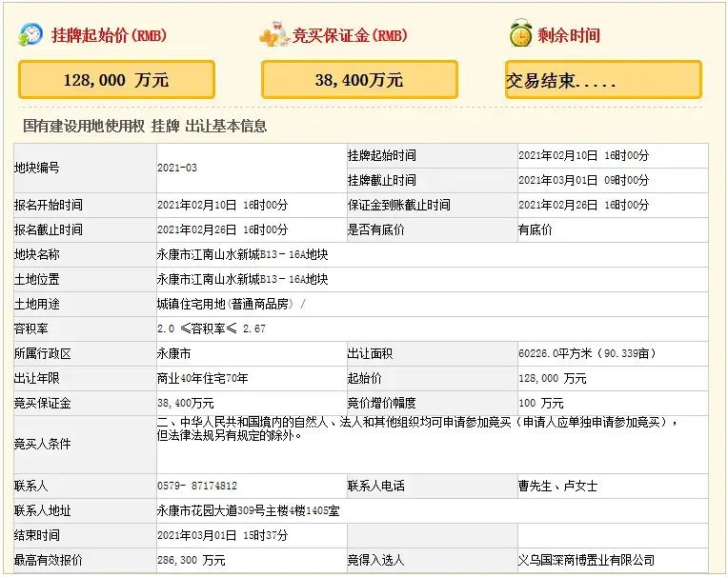This screenshot has width=728, height=577.
Task: Click the 交易结束 remaining time box
Action: (x=602, y=80)
